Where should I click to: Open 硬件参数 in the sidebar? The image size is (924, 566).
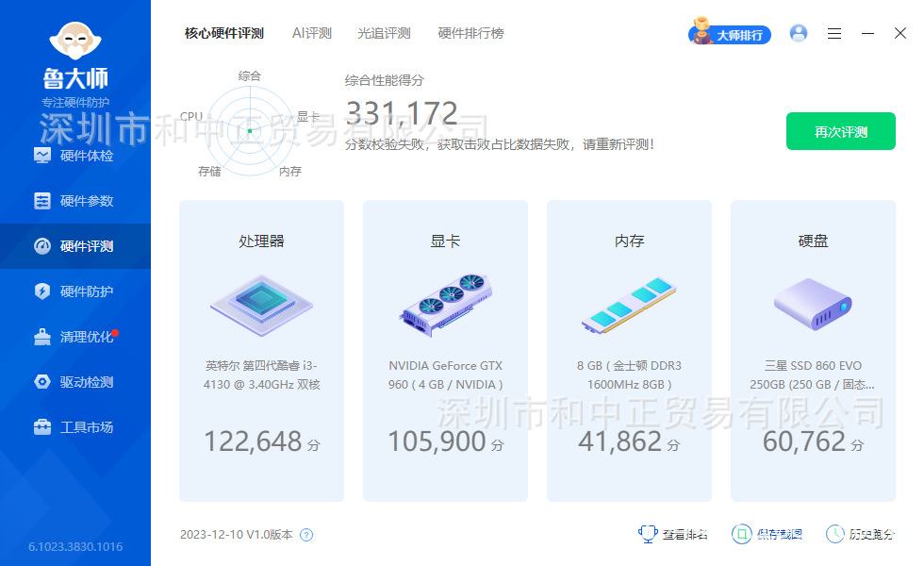pos(75,201)
